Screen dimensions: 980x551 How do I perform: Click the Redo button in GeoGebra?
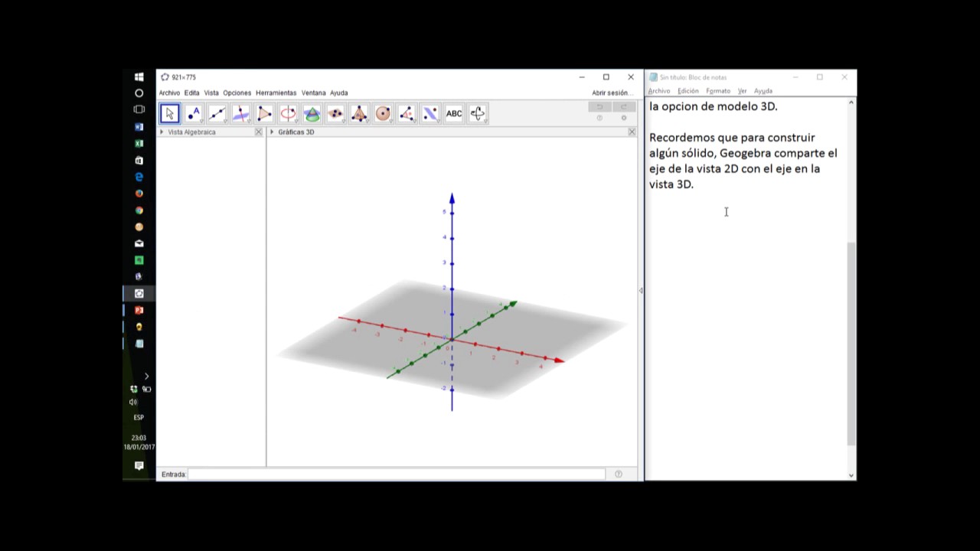(623, 106)
